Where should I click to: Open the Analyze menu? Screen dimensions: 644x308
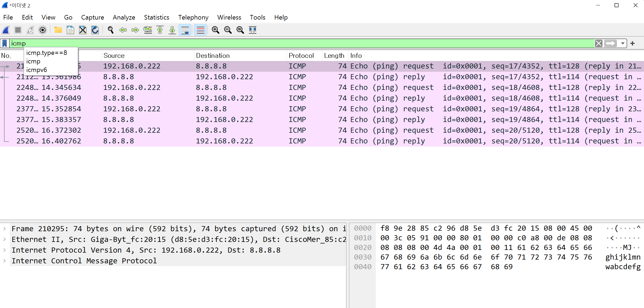coord(124,17)
